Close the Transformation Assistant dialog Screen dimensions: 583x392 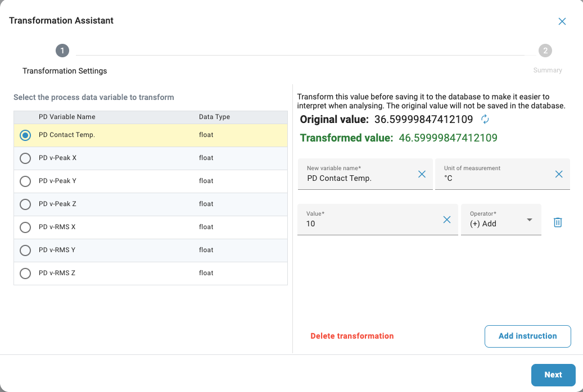pos(562,21)
